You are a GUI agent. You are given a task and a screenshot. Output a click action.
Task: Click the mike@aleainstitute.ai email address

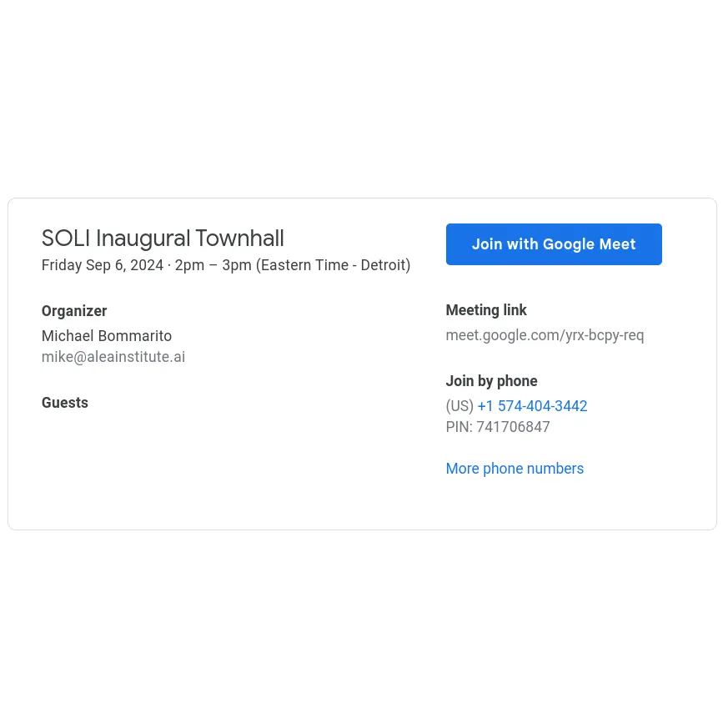pyautogui.click(x=113, y=357)
